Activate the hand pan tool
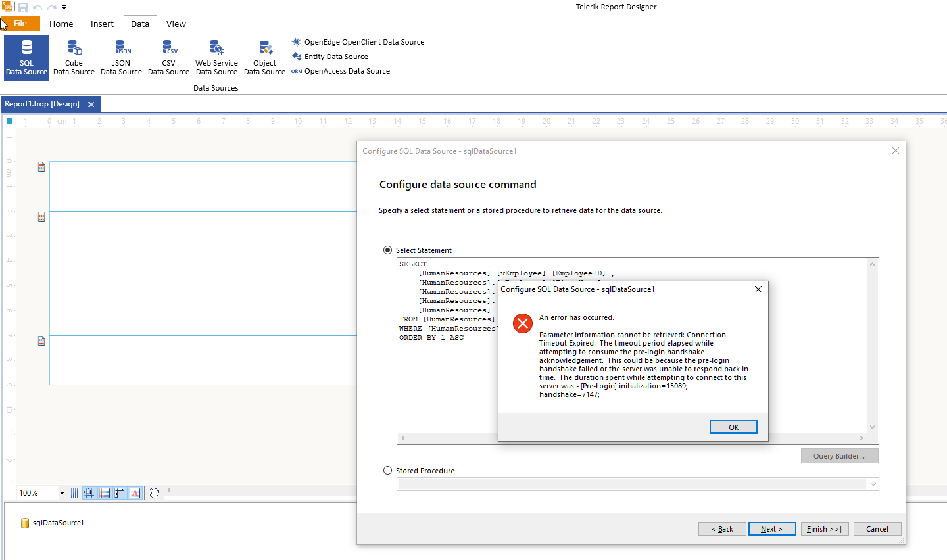The width and height of the screenshot is (947, 560). 154,493
